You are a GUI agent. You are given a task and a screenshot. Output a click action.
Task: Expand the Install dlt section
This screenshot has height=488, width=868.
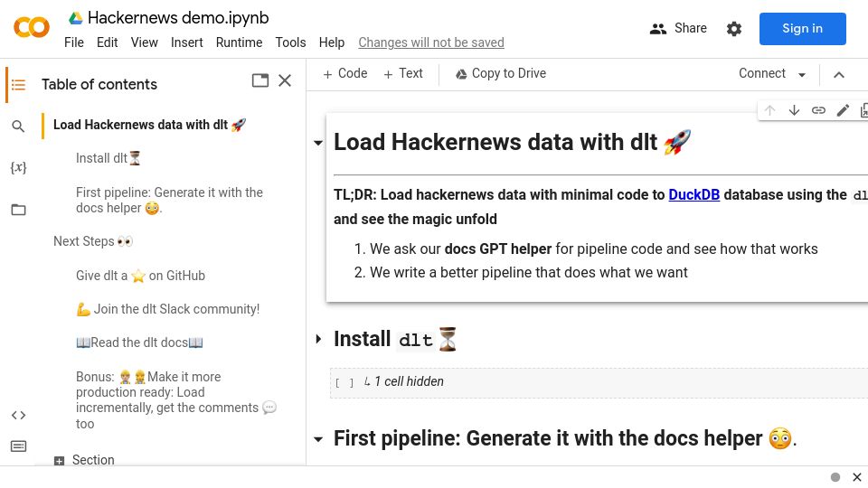coord(318,339)
